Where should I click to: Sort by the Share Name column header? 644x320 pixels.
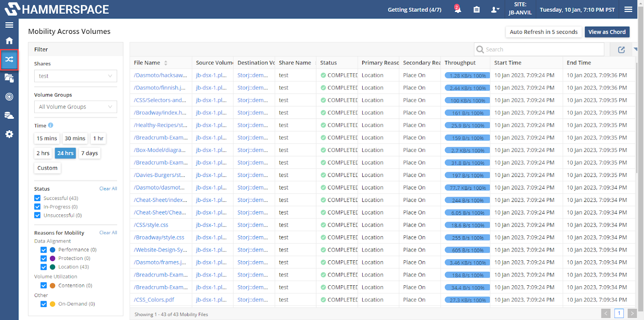pos(295,62)
